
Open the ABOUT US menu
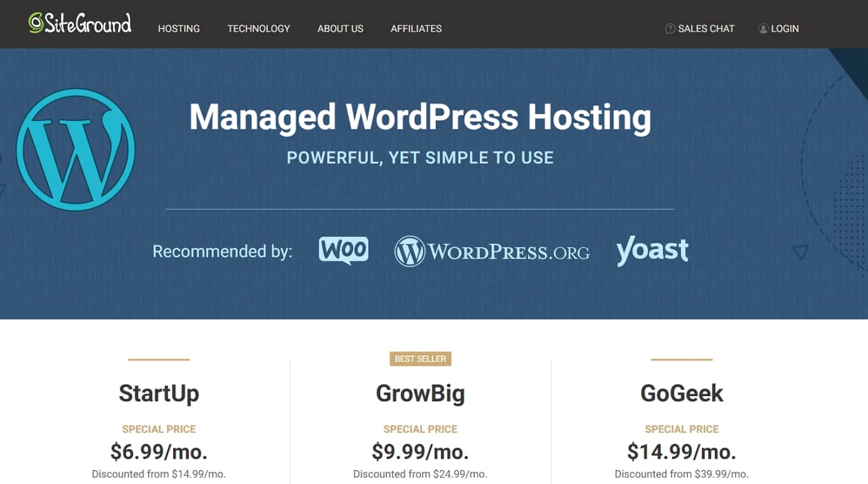point(340,29)
